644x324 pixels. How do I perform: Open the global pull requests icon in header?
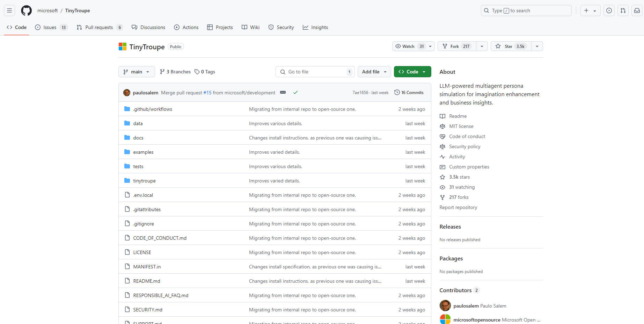pos(623,10)
